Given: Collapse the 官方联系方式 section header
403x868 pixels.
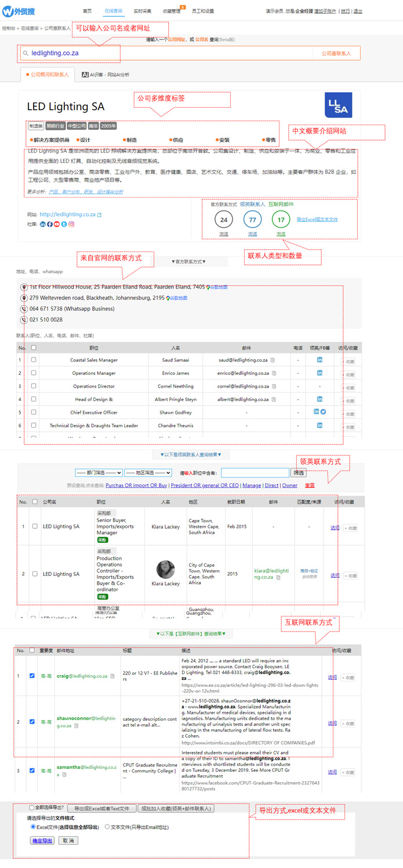Looking at the screenshot, I should 188,262.
